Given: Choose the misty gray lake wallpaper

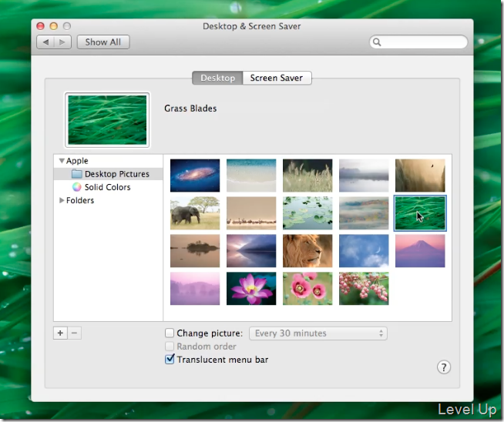Looking at the screenshot, I should click(x=364, y=176).
